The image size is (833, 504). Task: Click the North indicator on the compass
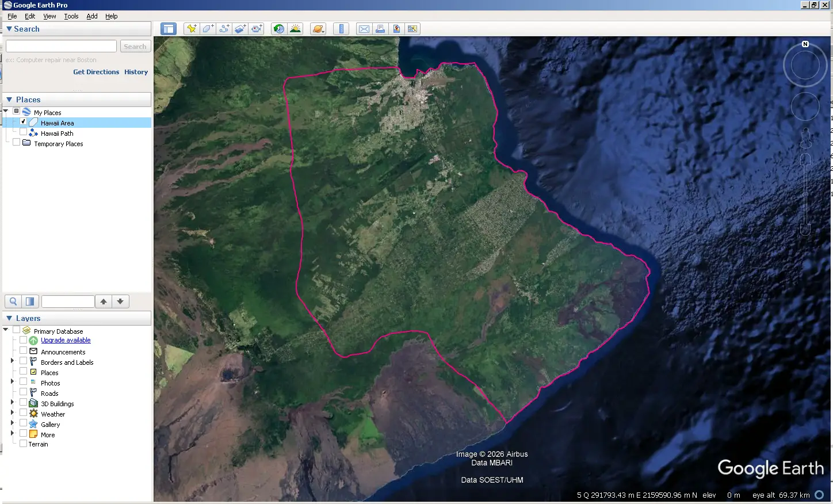coord(805,44)
